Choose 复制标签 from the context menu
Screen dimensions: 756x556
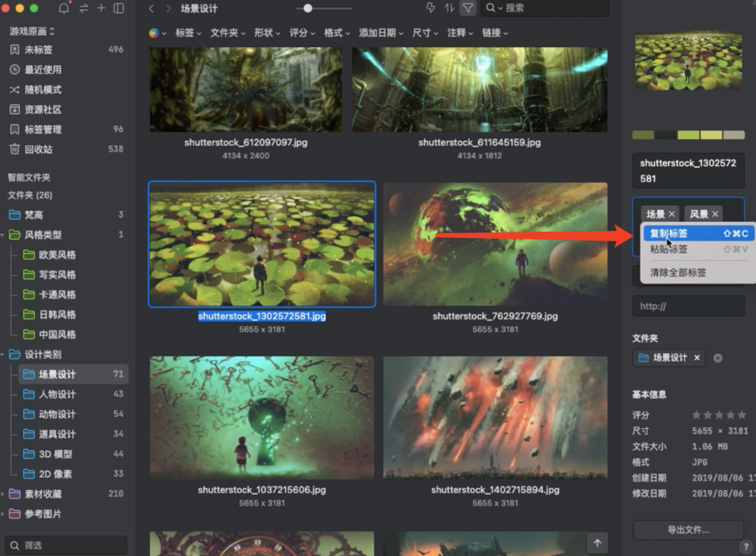pyautogui.click(x=668, y=233)
